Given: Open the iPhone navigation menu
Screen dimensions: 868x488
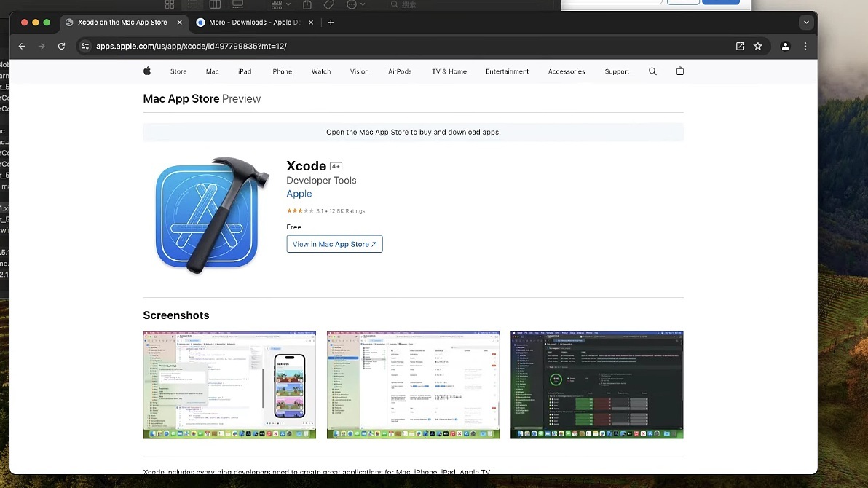Looking at the screenshot, I should tap(281, 71).
